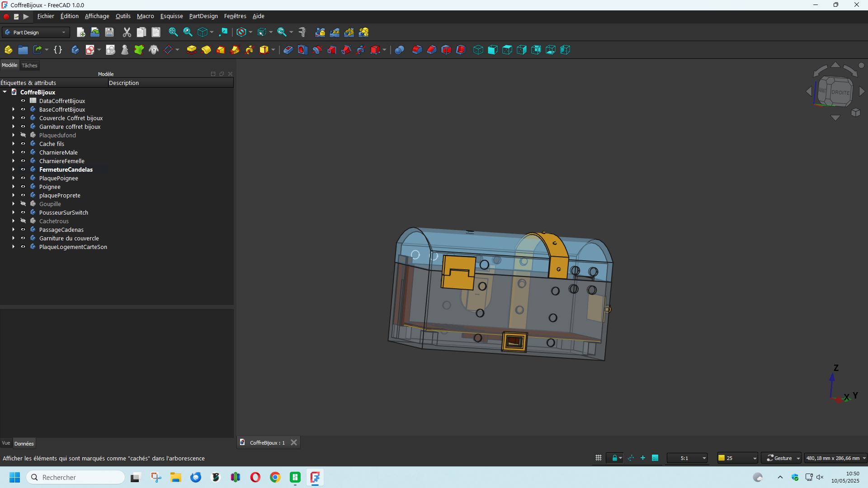Click the Boolean operation spheres icon
Viewport: 868px width, 488px height.
(x=399, y=50)
